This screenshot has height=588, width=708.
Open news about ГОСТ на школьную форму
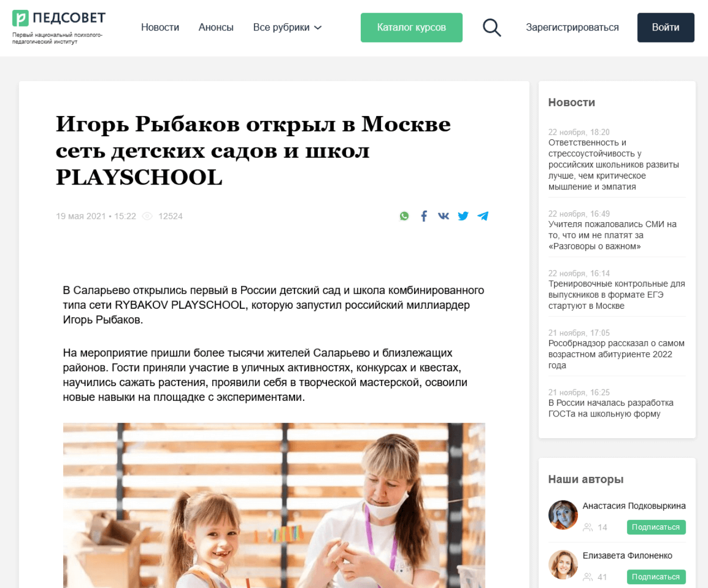611,408
